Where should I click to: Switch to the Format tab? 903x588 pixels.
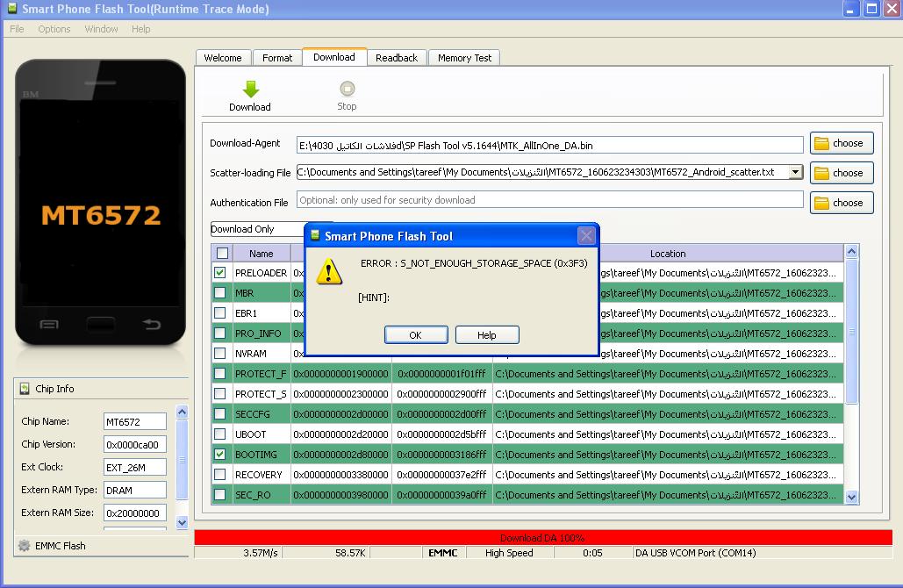[277, 58]
